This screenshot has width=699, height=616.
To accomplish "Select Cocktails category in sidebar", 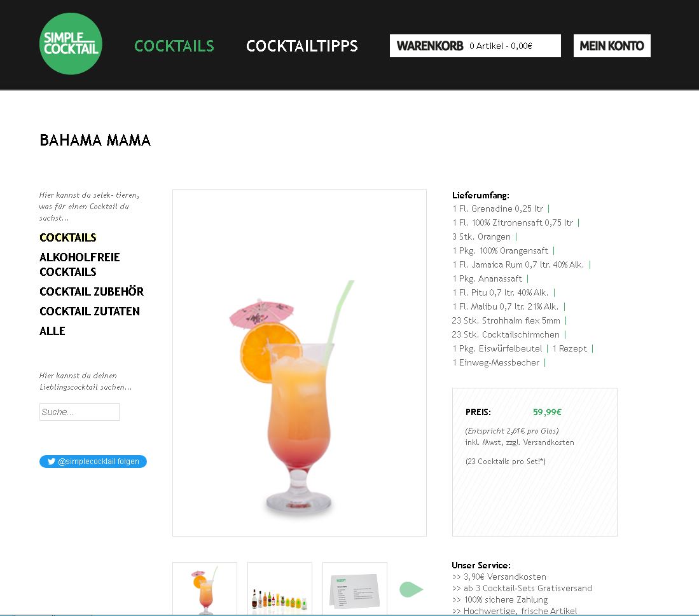I will 68,237.
